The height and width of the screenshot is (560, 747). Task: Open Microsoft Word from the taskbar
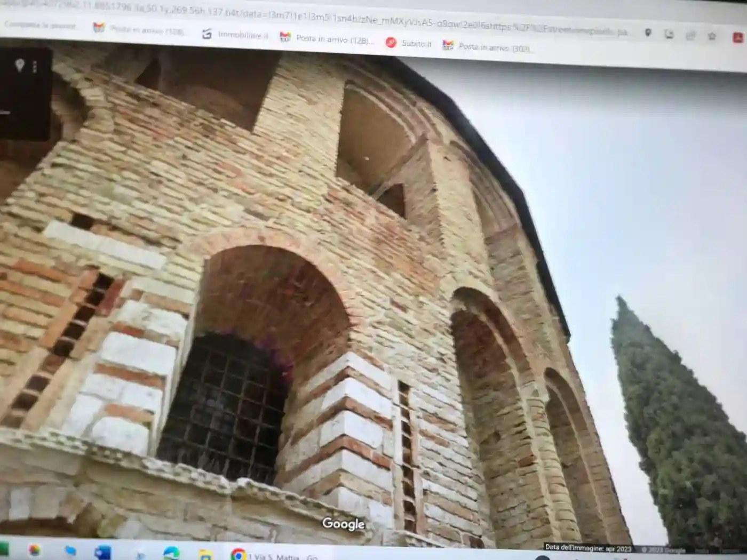click(102, 552)
